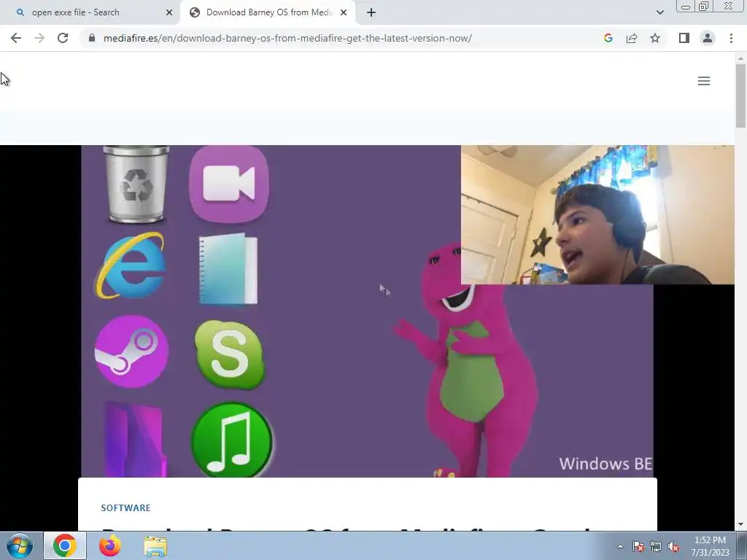Image resolution: width=747 pixels, height=560 pixels.
Task: Click the Google icon in the address bar
Action: tap(608, 38)
